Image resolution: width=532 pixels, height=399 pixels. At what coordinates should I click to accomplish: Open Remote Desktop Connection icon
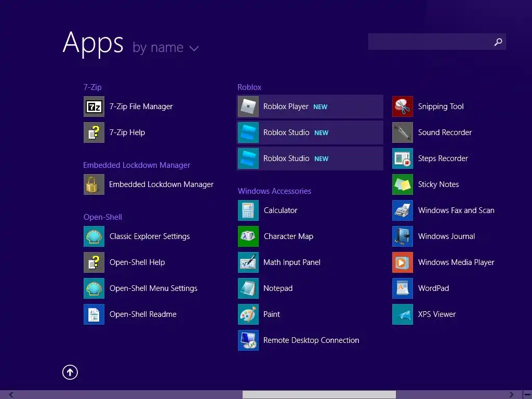[248, 340]
